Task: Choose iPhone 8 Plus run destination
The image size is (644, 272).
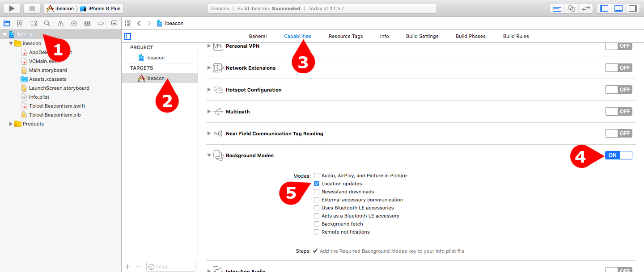Action: [101, 8]
